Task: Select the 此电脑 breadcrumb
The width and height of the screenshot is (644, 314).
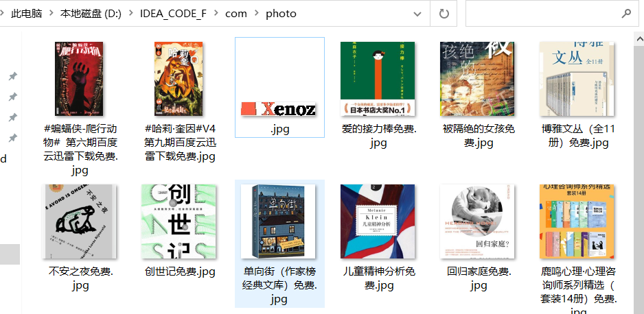Action: click(x=27, y=14)
